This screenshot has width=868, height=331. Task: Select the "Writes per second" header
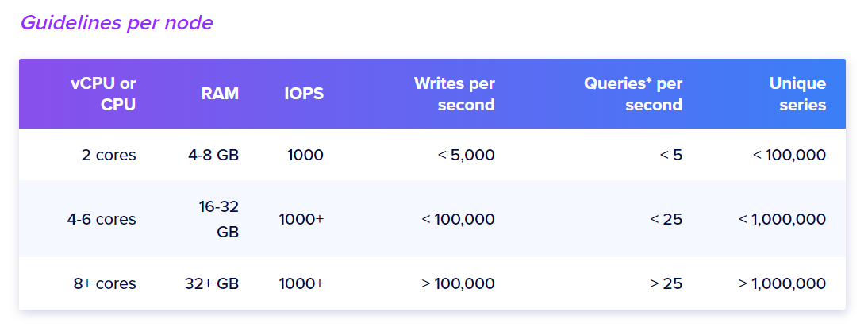(454, 94)
